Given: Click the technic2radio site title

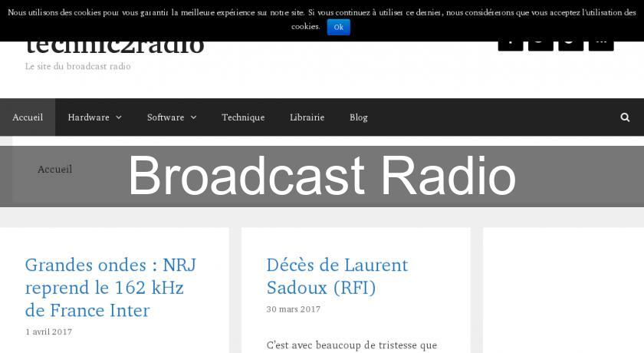Looking at the screenshot, I should tap(114, 48).
